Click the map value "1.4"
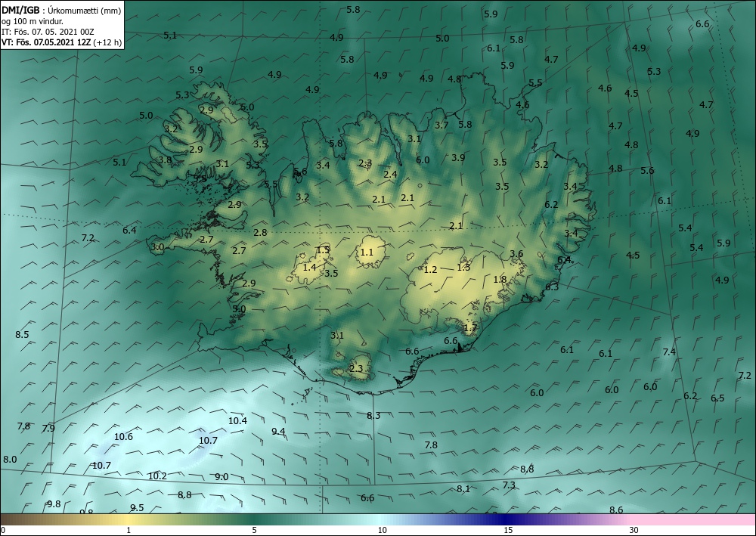 coord(309,267)
